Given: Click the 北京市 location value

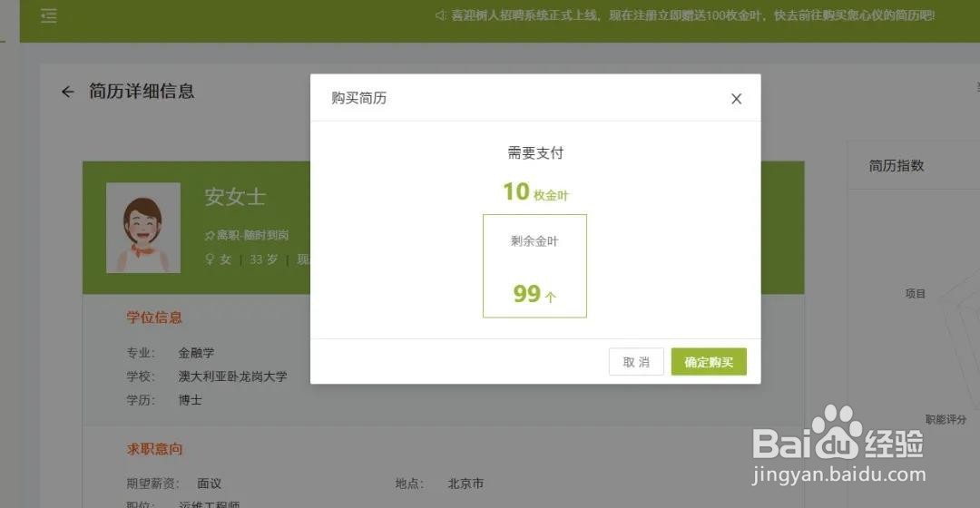Looking at the screenshot, I should point(465,484).
